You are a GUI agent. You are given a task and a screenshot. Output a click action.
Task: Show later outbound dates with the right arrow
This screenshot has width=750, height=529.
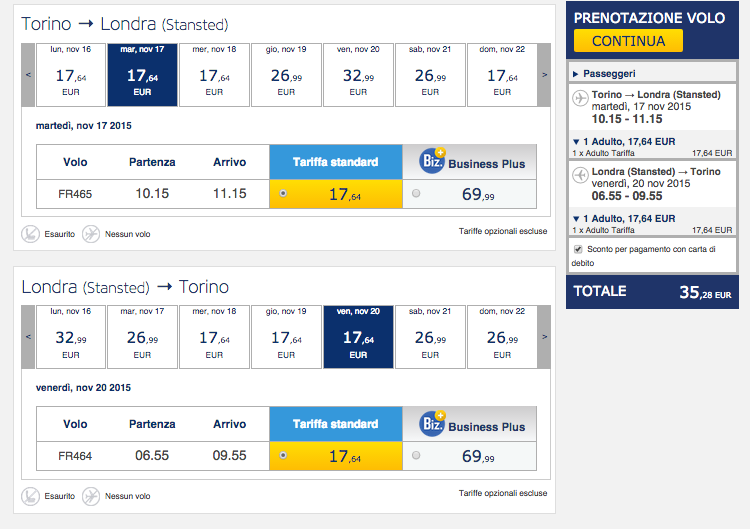tap(544, 75)
